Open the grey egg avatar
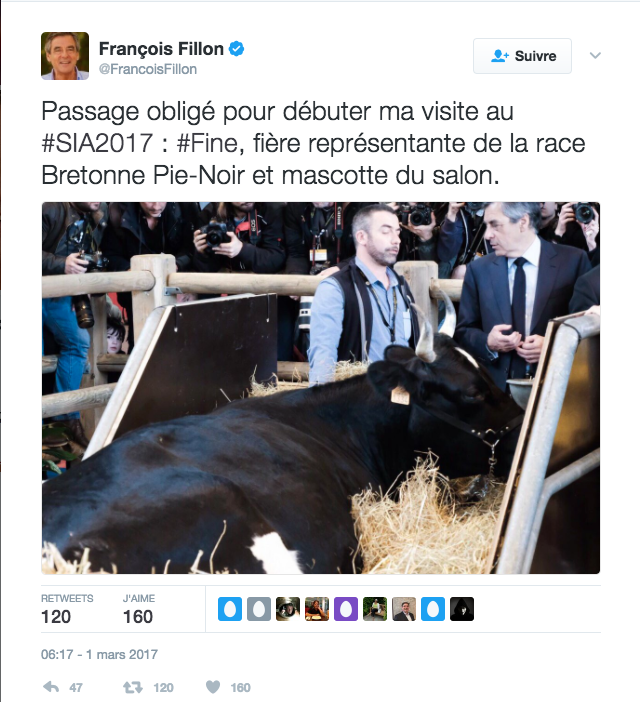Viewport: 640px width, 702px height. point(259,609)
